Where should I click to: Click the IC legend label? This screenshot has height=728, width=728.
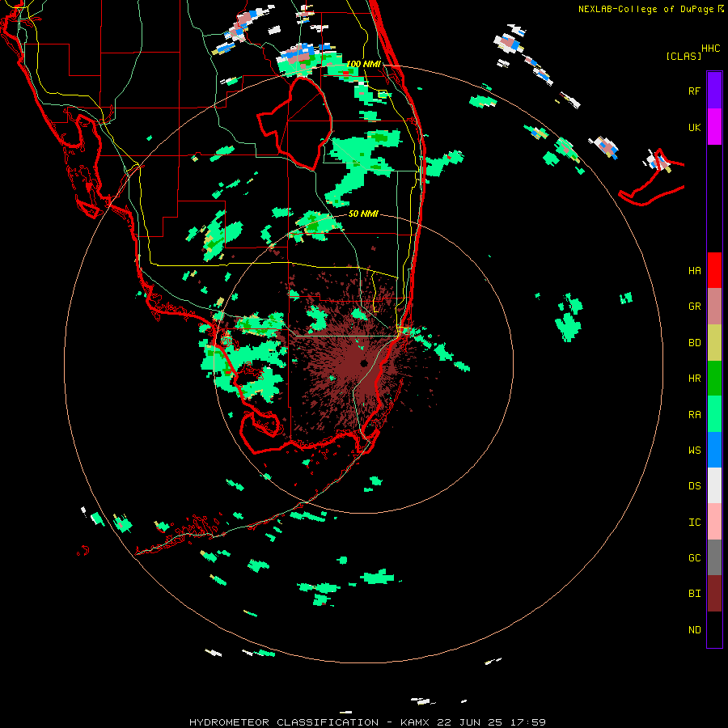pos(694,523)
